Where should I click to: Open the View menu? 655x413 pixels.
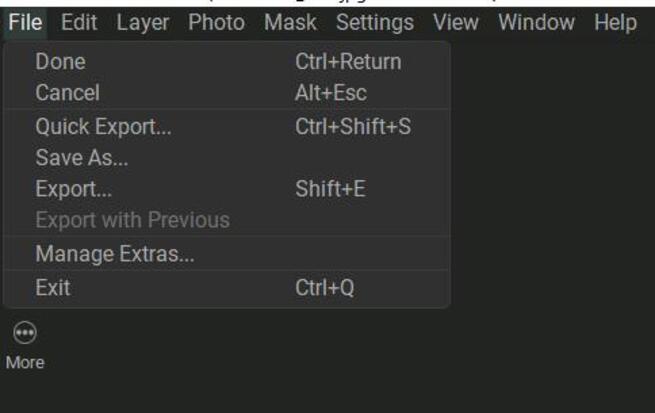pyautogui.click(x=455, y=22)
